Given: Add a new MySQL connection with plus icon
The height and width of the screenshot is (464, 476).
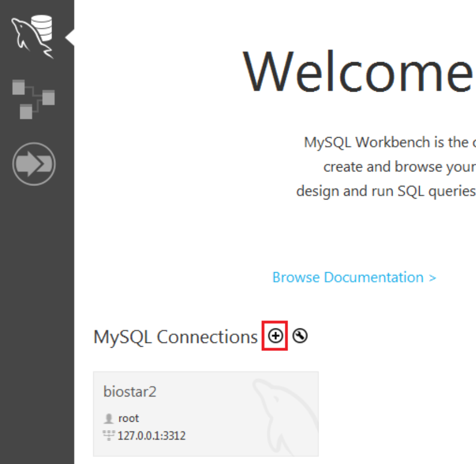Looking at the screenshot, I should point(275,336).
